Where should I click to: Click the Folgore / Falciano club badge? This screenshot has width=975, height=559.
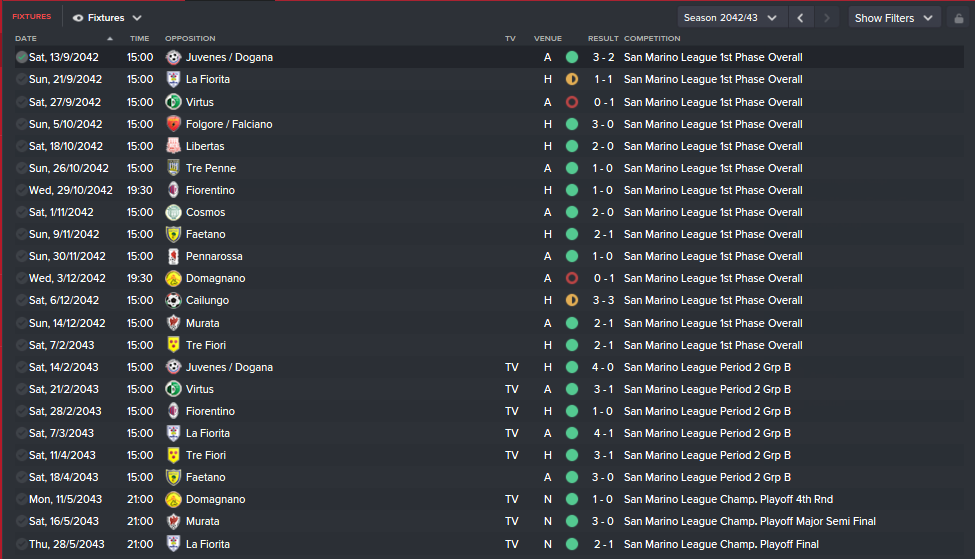click(173, 124)
